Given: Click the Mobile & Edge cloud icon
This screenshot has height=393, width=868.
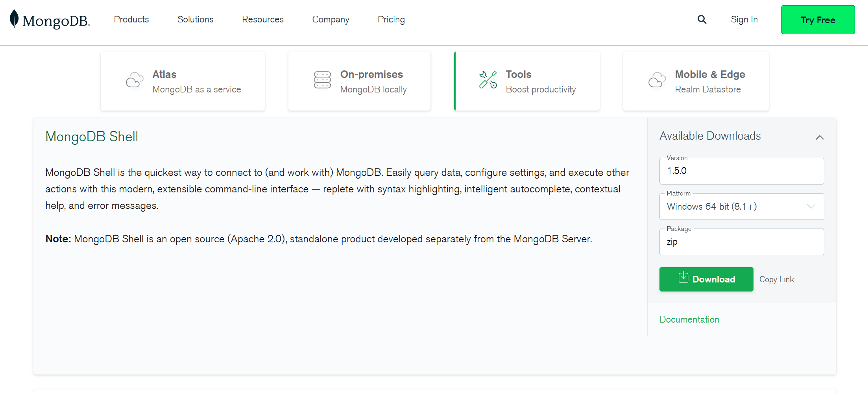Looking at the screenshot, I should [x=656, y=80].
